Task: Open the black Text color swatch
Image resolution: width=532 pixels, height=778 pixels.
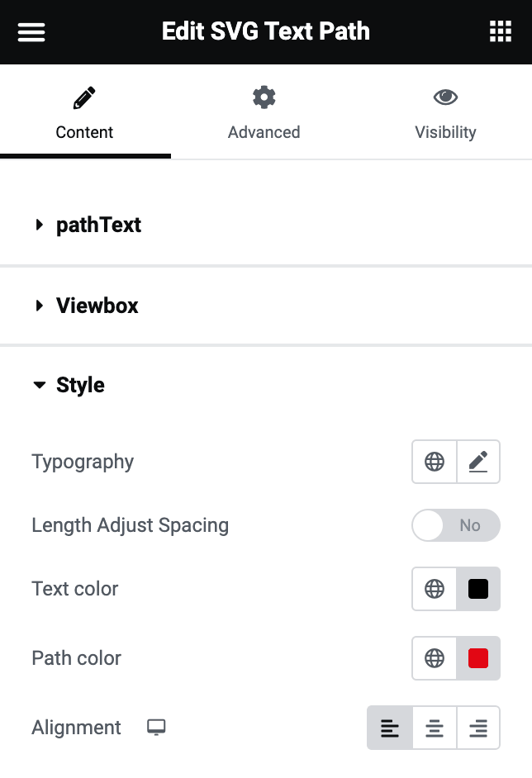Action: tap(478, 589)
